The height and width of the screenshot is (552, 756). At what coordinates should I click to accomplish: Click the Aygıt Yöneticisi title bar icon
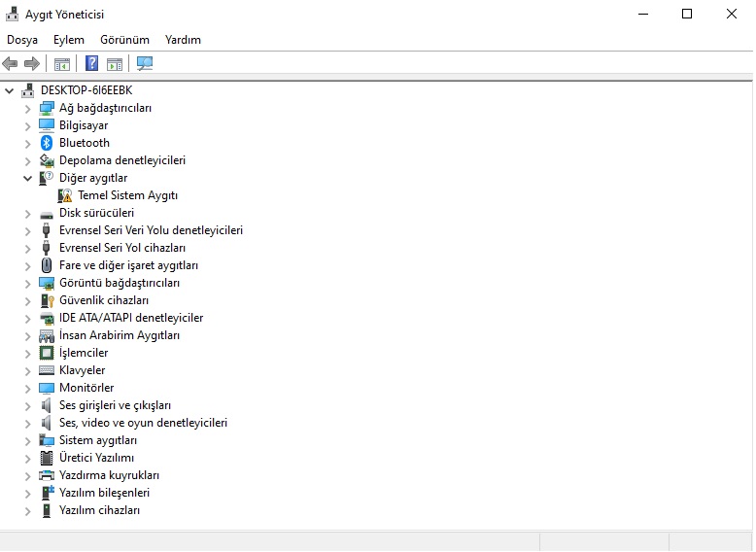[x=12, y=14]
